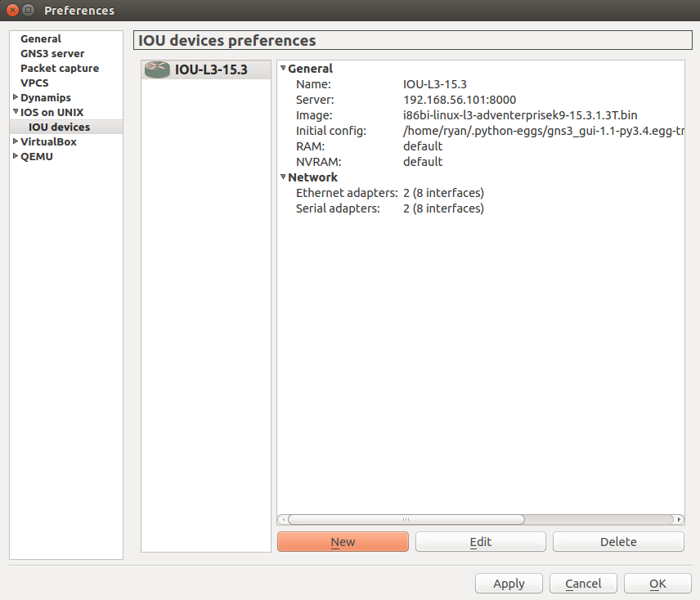
Task: Select the IOU-L3-15.3 device entry
Action: point(206,69)
